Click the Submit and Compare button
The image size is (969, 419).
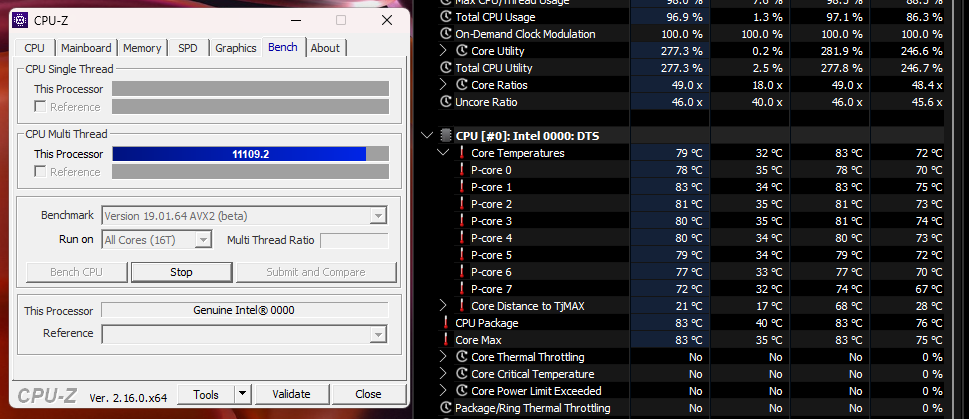click(316, 272)
